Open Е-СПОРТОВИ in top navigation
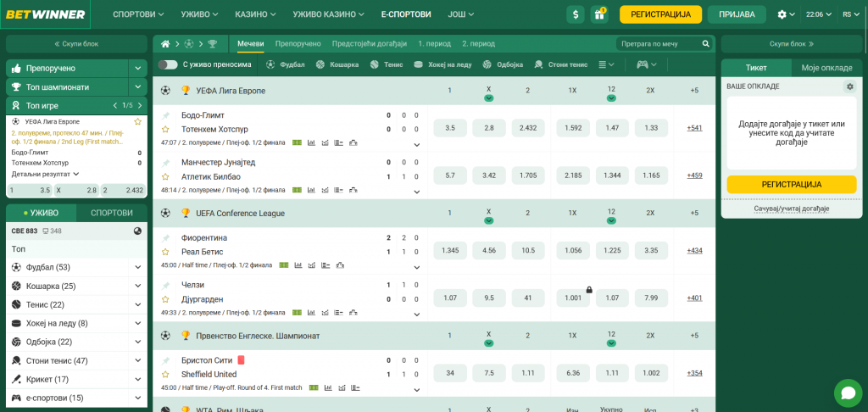This screenshot has width=868, height=412. point(406,14)
